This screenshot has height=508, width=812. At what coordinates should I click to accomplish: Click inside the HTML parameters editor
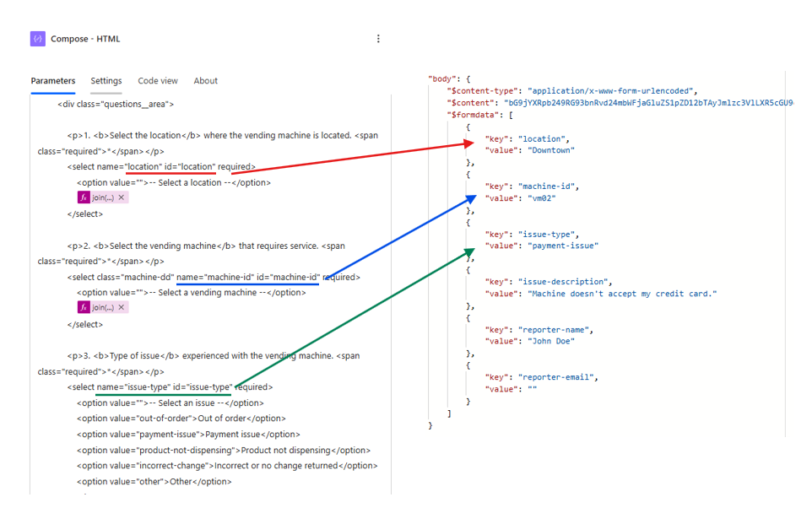[x=211, y=253]
